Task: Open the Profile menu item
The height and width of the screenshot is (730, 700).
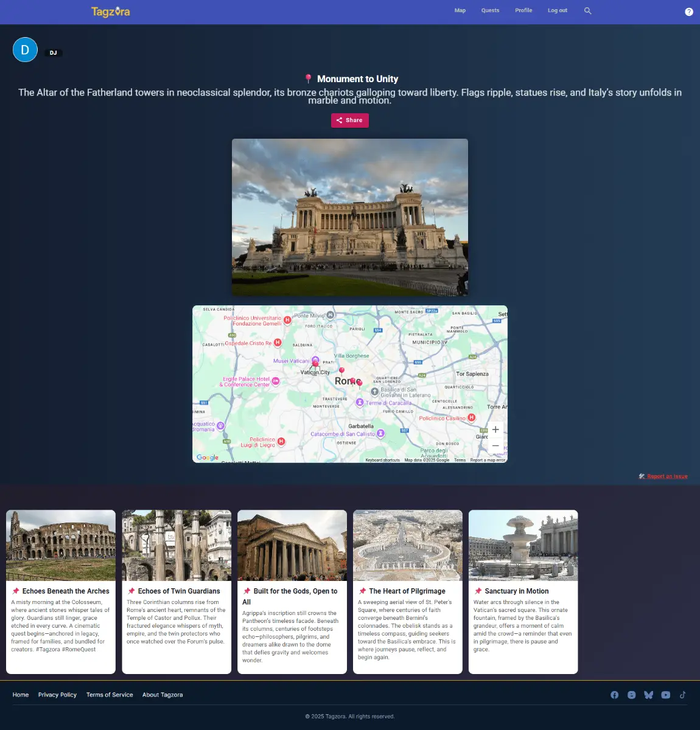Action: pos(523,10)
